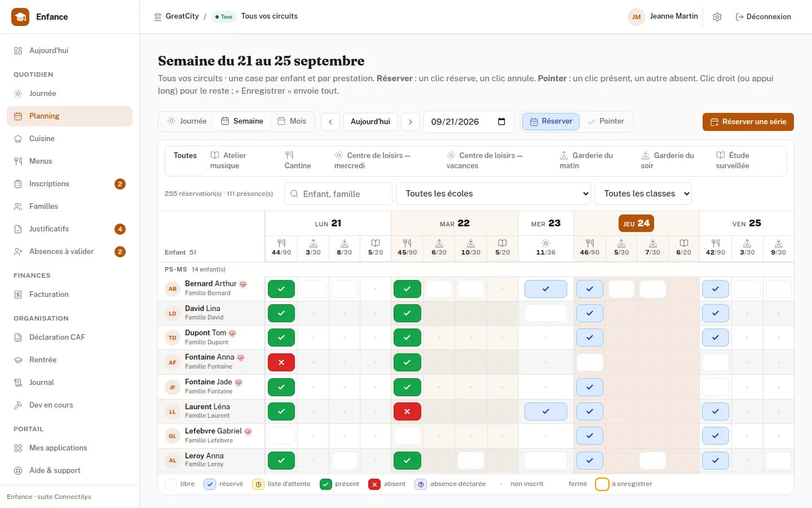812x508 pixels.
Task: Click the Lundi Cantine column icon
Action: [x=281, y=243]
